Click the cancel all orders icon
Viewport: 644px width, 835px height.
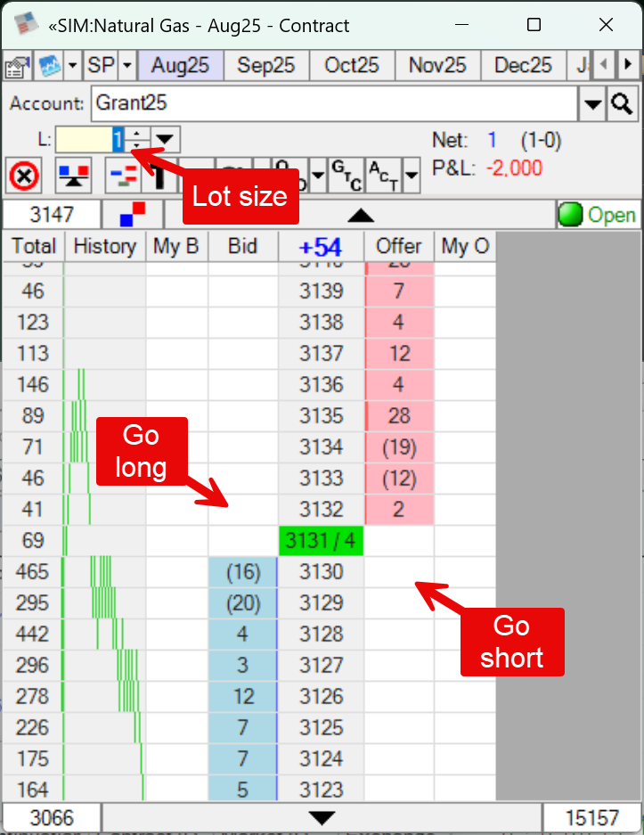tap(24, 176)
